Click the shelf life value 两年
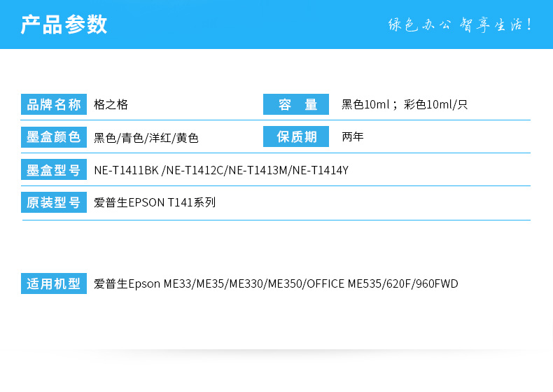This screenshot has width=553, height=392. point(353,137)
